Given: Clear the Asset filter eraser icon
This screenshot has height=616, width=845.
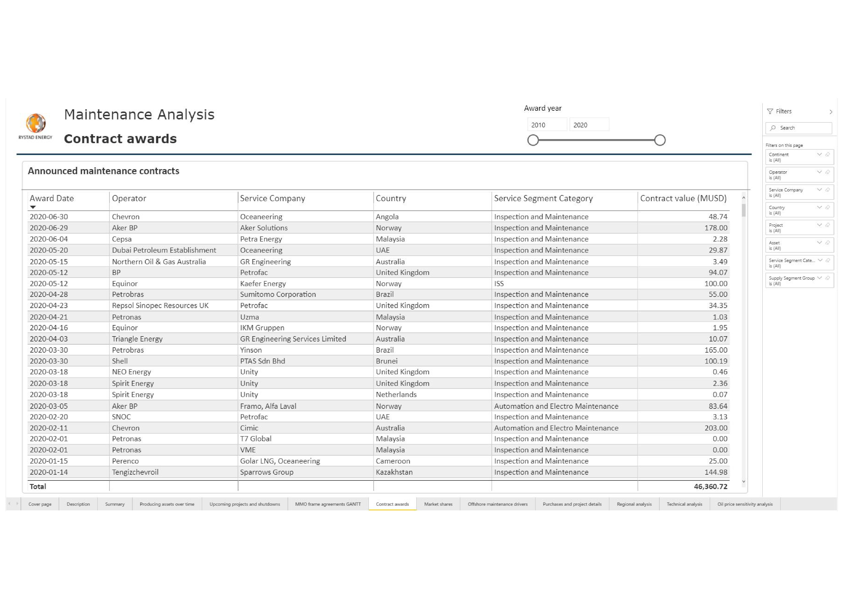Looking at the screenshot, I should (x=828, y=242).
